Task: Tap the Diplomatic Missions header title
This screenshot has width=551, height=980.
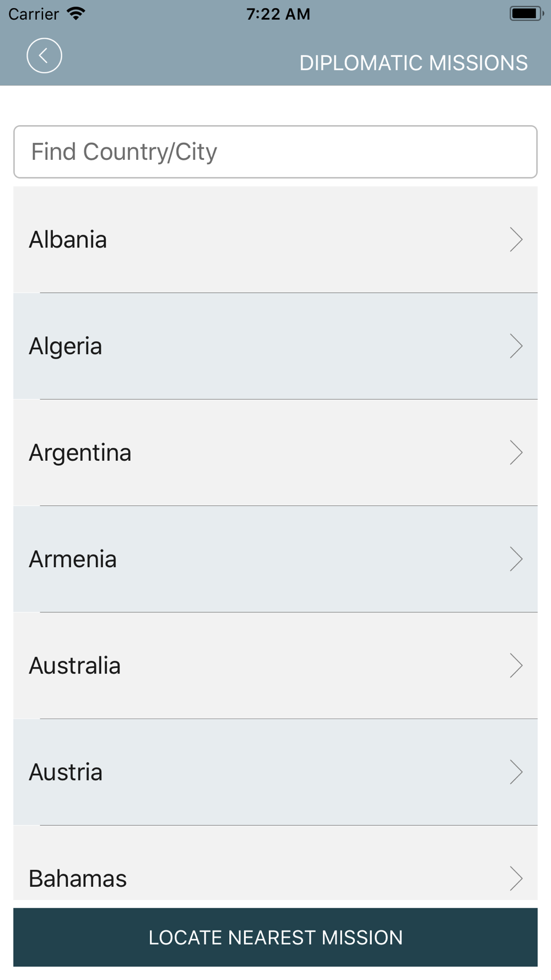Action: (x=413, y=63)
